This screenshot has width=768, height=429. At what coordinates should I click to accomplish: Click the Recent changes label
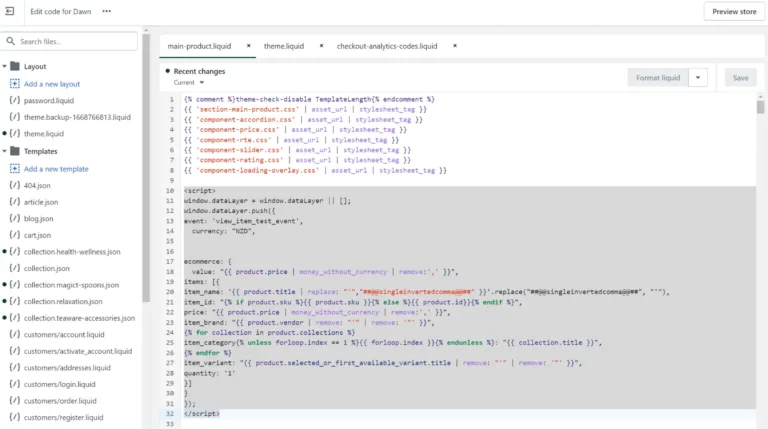tap(199, 72)
